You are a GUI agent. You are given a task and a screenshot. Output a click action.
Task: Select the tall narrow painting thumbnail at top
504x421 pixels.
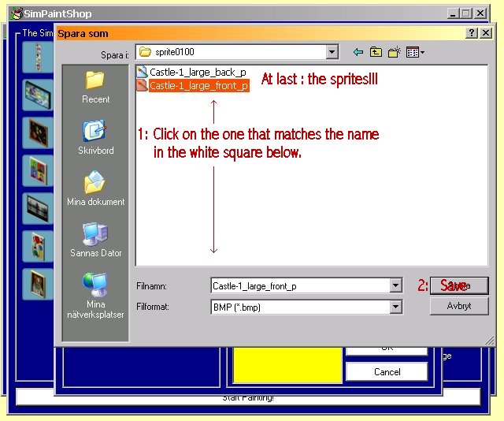tap(38, 58)
